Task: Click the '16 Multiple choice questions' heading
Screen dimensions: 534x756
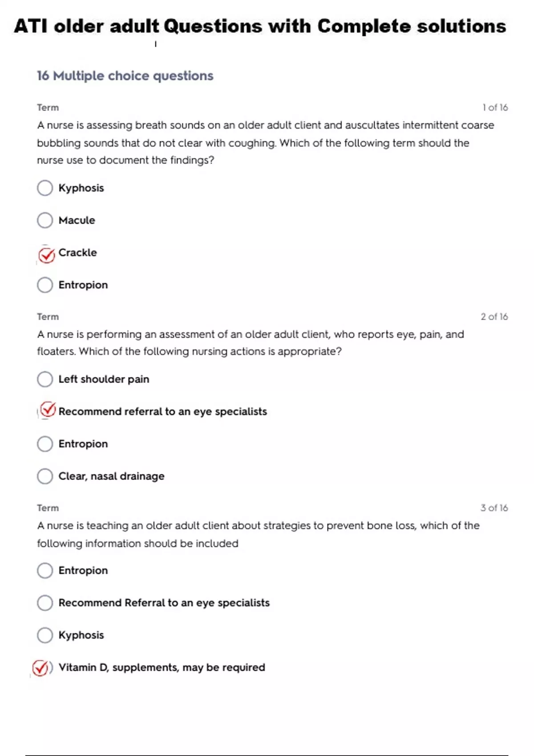Action: click(x=125, y=76)
